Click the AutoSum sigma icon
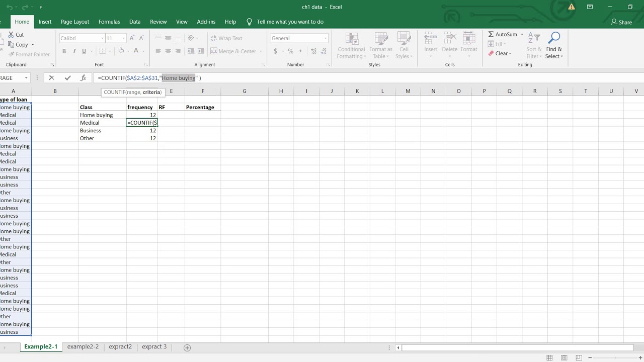 (491, 34)
